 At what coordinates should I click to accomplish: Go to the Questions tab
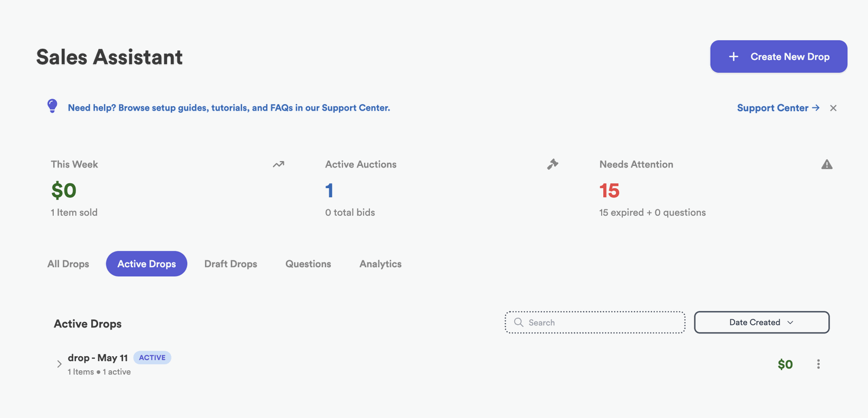[x=308, y=264]
